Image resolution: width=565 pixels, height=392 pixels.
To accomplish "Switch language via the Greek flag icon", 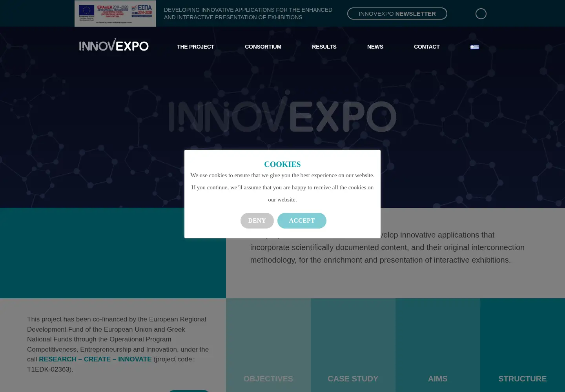I will click(x=475, y=47).
